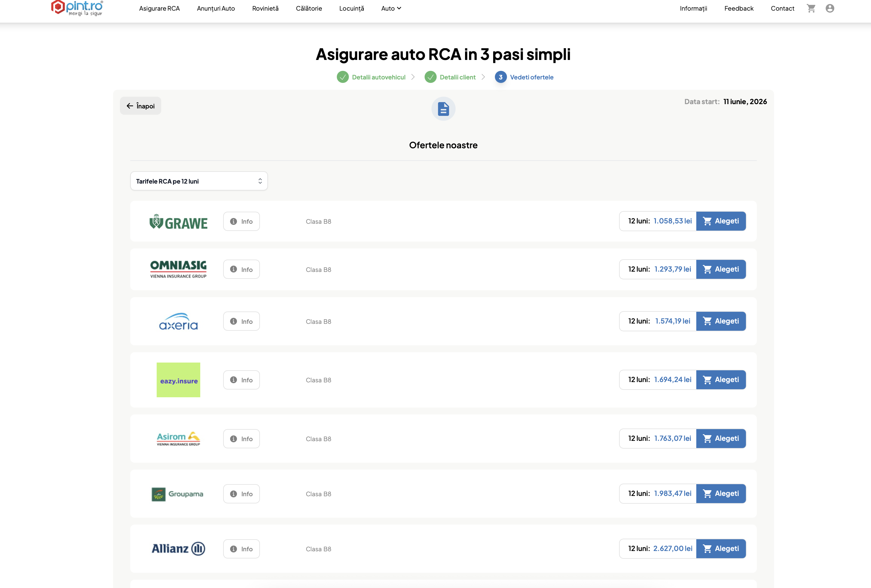Image resolution: width=871 pixels, height=588 pixels.
Task: Click the eazy.insure logo
Action: click(x=178, y=380)
